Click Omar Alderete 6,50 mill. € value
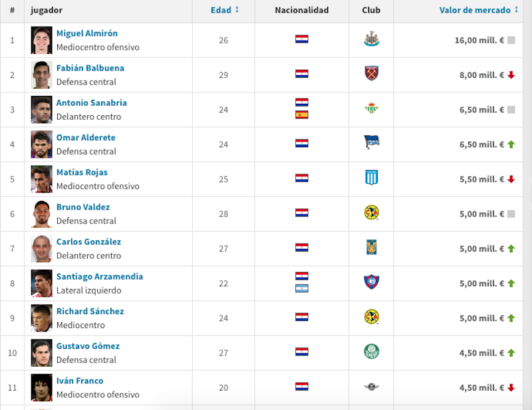 click(481, 144)
